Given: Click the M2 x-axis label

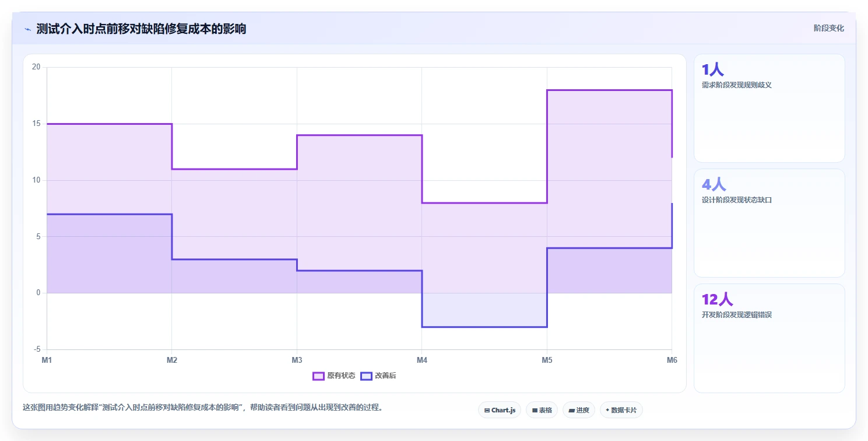Looking at the screenshot, I should (x=172, y=360).
